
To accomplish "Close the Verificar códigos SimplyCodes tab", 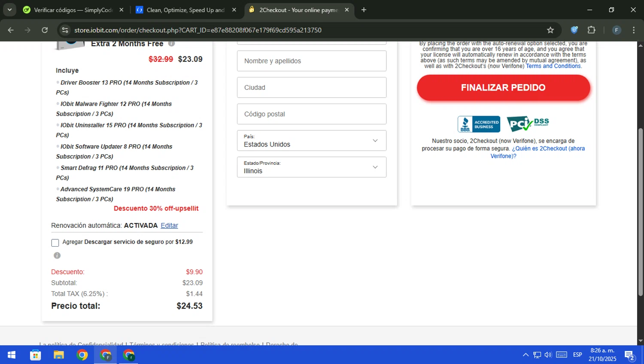I will 122,9.
